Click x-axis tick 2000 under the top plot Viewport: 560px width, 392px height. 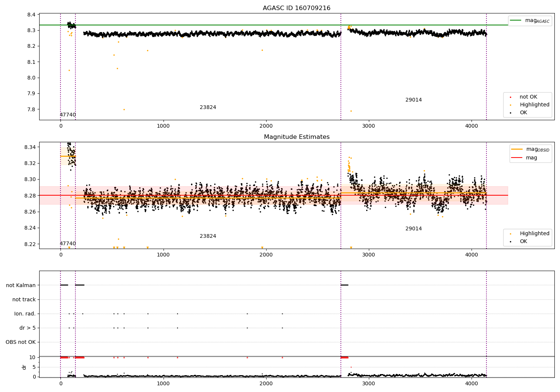pos(266,126)
